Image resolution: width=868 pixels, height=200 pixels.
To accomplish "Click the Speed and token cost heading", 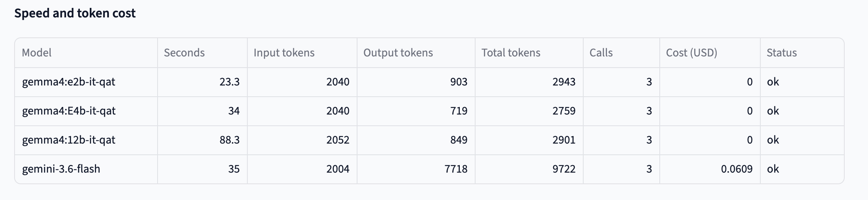I will tap(75, 13).
